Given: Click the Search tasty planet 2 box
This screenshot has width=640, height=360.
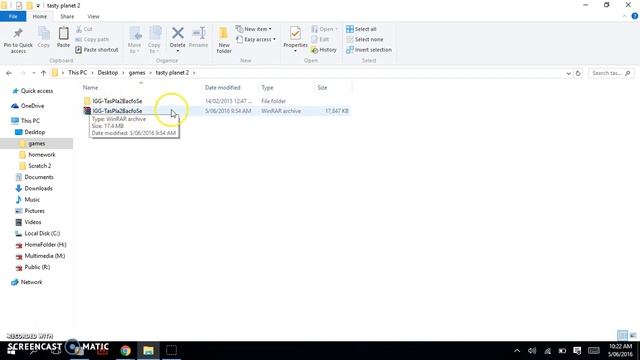Looking at the screenshot, I should click(611, 73).
